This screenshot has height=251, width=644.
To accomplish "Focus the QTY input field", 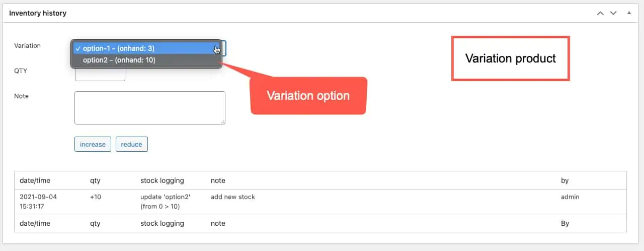I will tap(100, 76).
